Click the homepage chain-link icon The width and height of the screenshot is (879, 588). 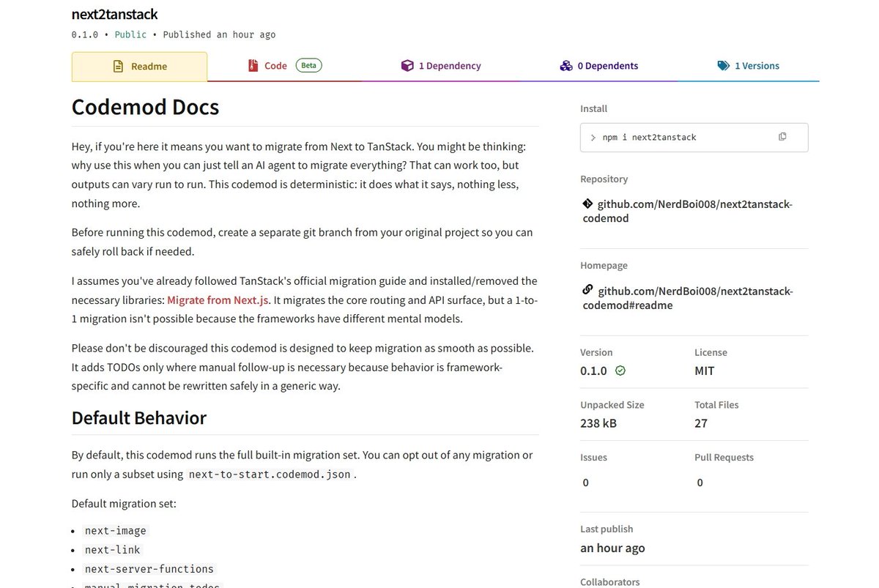coord(587,290)
